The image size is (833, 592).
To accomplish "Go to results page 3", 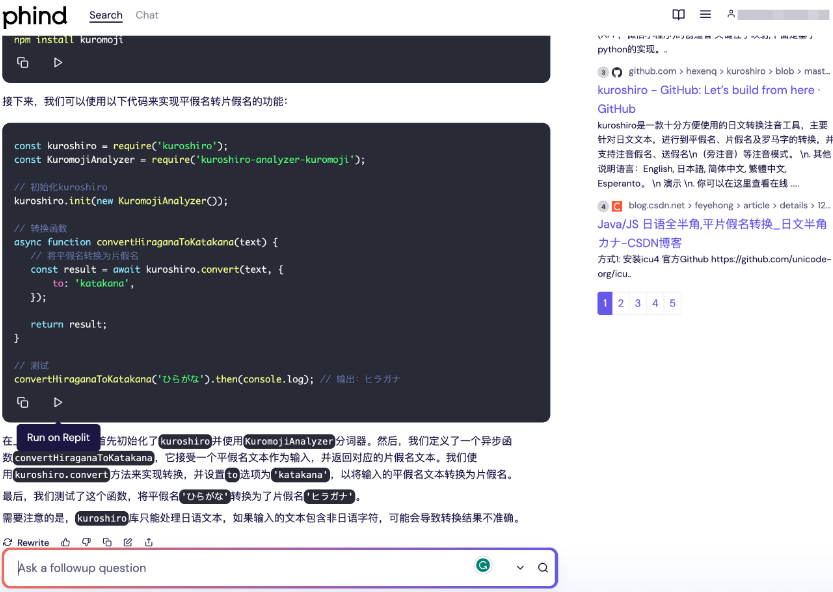I will [x=638, y=303].
